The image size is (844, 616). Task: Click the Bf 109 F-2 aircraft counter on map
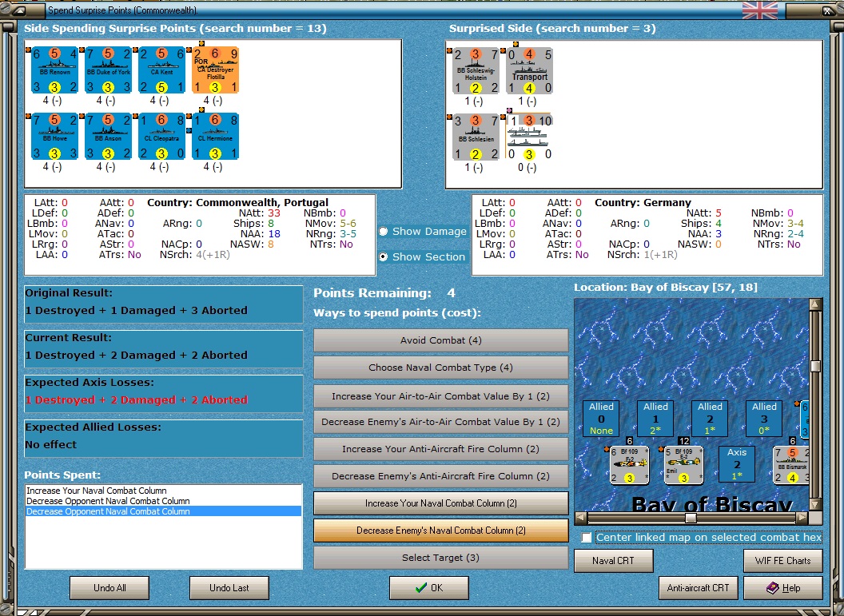pos(629,465)
